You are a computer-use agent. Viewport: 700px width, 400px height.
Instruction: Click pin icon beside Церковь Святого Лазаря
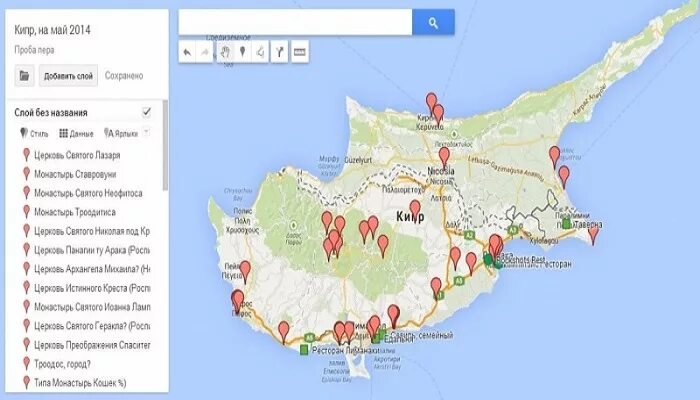point(26,155)
